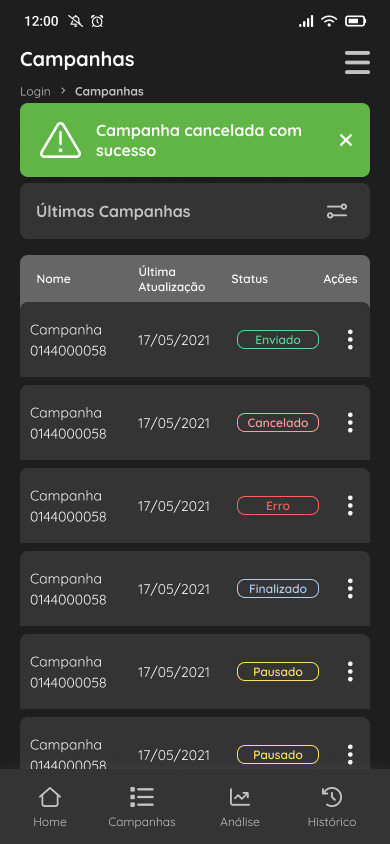Open the Histórico clock tab
This screenshot has width=390, height=844.
[332, 807]
